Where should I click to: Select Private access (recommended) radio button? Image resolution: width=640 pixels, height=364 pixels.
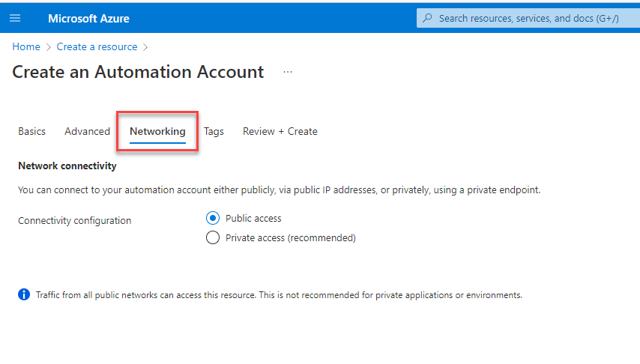(x=213, y=237)
